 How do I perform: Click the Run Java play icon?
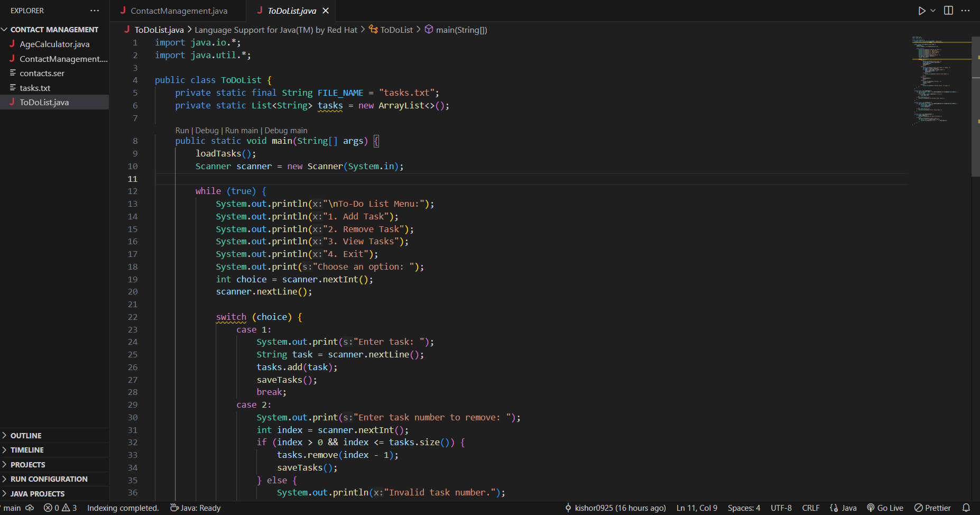[x=921, y=11]
